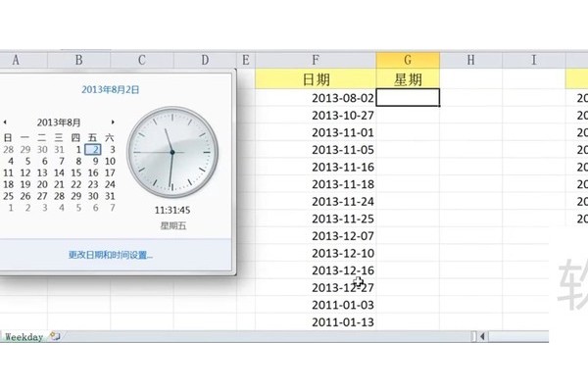Select column D header
Image resolution: width=588 pixels, height=392 pixels.
click(205, 60)
